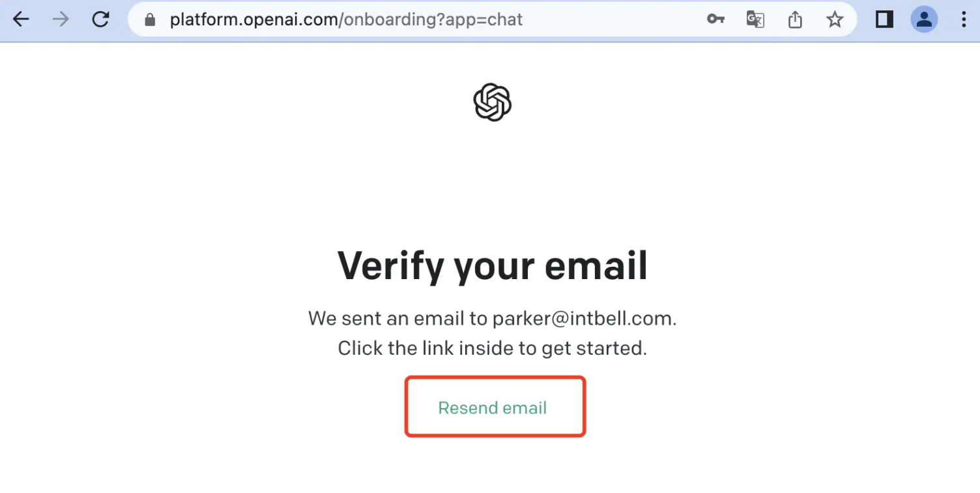Click the onboarding?app=chat path in URL
Screen dimensions: 980x493
[433, 20]
